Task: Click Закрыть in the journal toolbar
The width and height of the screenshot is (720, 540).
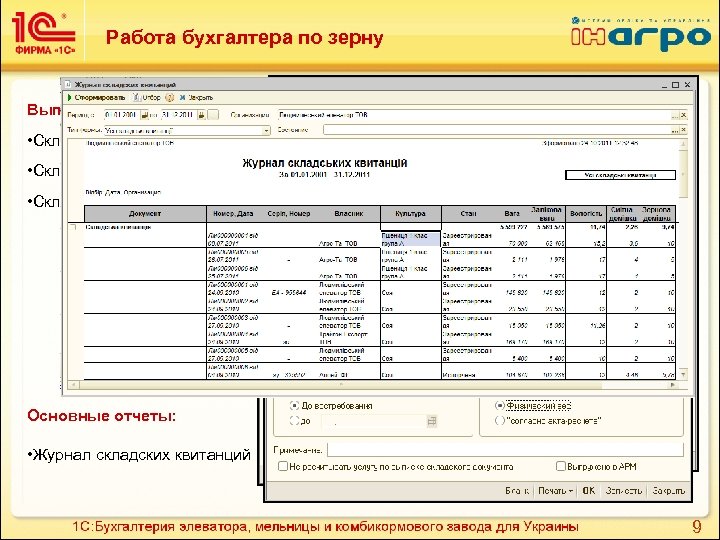Action: point(196,97)
